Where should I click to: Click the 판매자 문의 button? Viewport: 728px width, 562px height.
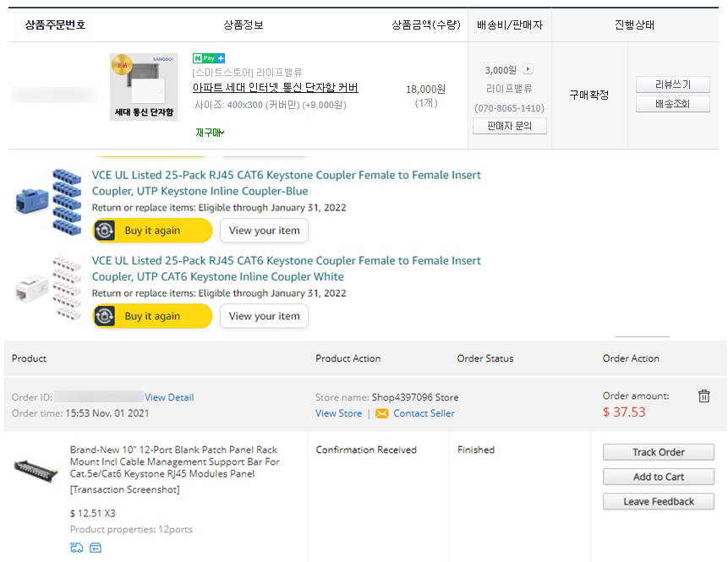509,126
